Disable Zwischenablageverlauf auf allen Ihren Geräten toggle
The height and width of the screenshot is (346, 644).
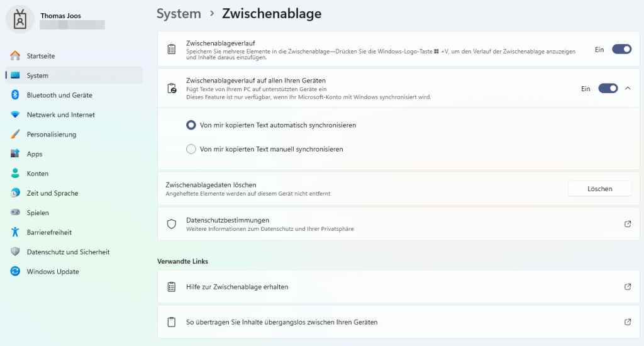pos(608,88)
